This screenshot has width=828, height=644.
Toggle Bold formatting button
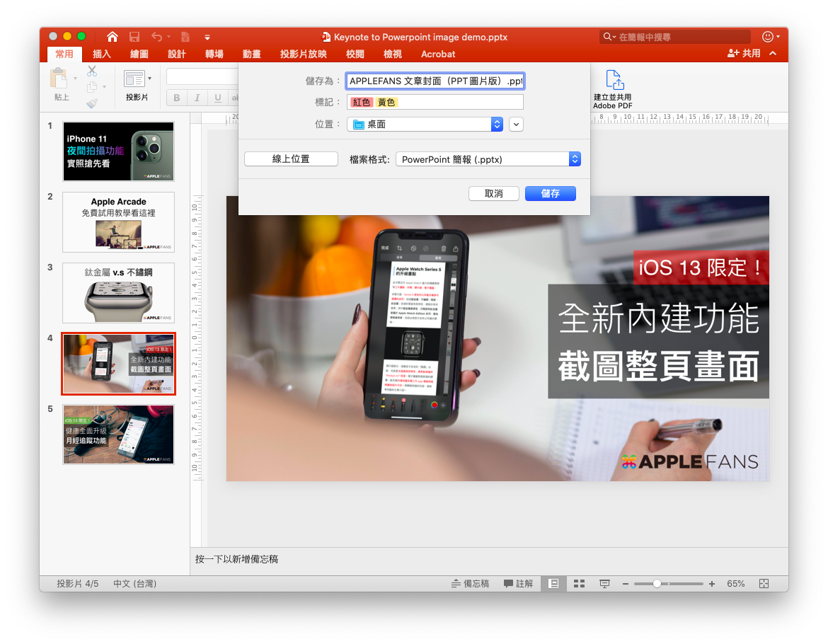(177, 98)
